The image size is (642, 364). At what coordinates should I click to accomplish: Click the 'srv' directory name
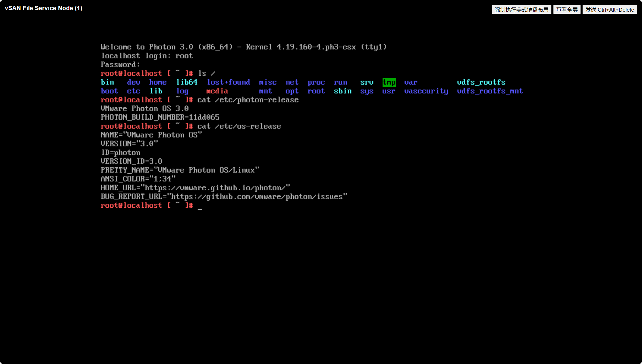pyautogui.click(x=367, y=82)
